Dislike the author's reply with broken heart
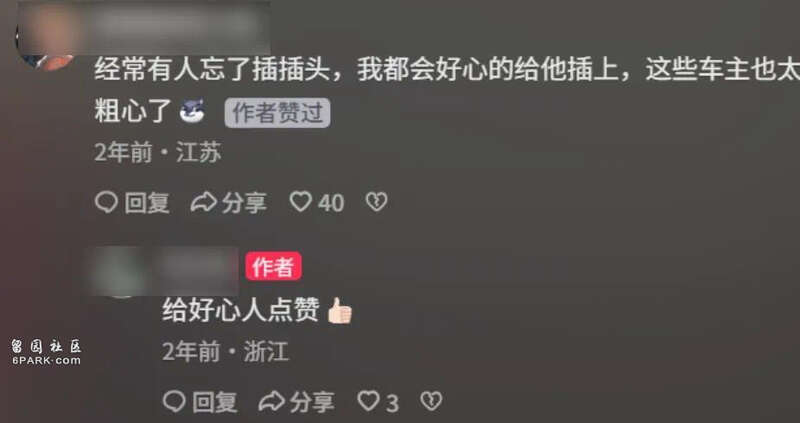 point(431,401)
